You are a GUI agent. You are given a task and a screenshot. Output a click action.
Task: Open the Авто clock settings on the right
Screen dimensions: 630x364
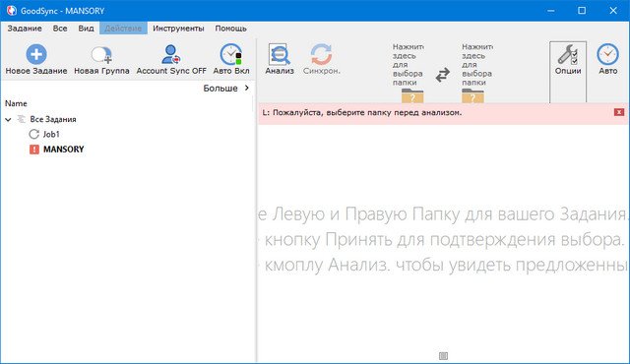[x=607, y=59]
